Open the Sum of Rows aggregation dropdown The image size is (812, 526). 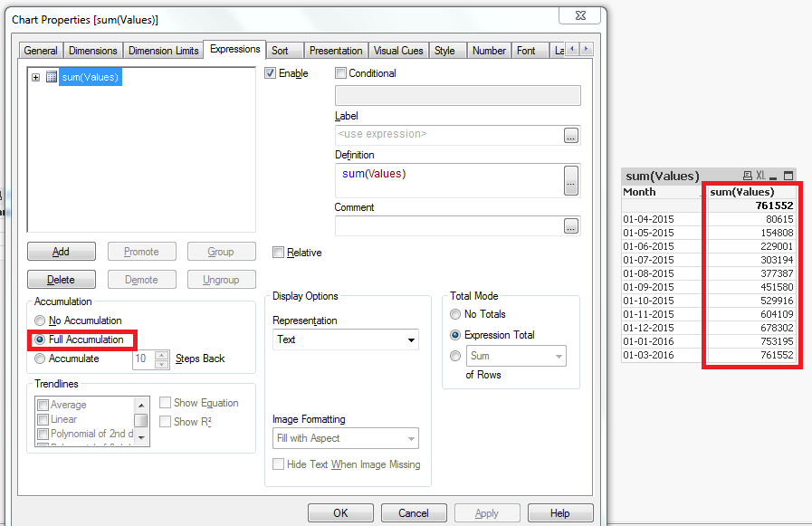[516, 356]
